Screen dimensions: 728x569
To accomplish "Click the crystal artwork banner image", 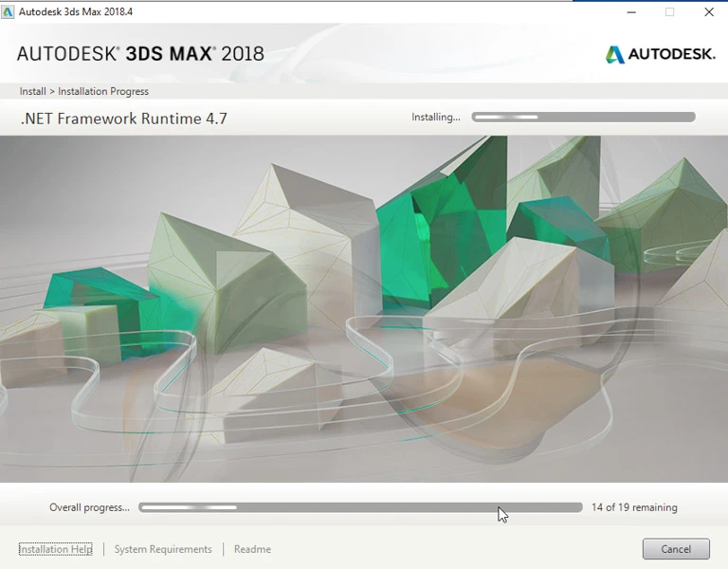I will 364,309.
